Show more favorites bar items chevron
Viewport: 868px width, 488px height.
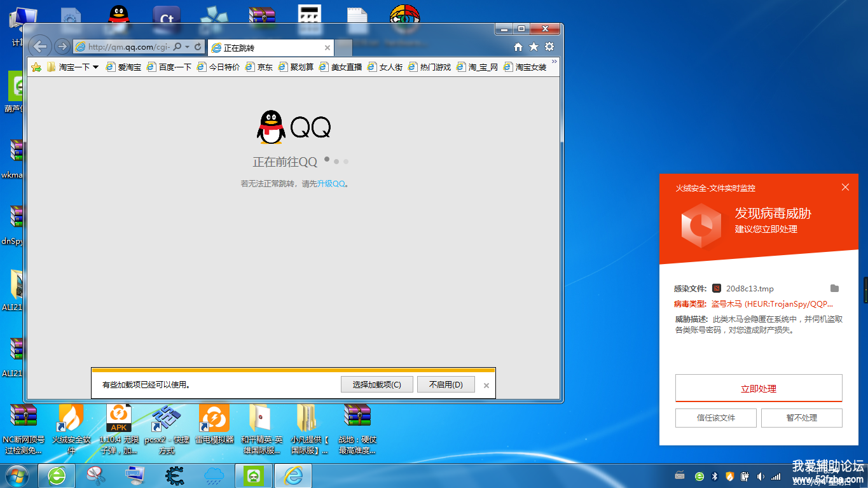[554, 62]
